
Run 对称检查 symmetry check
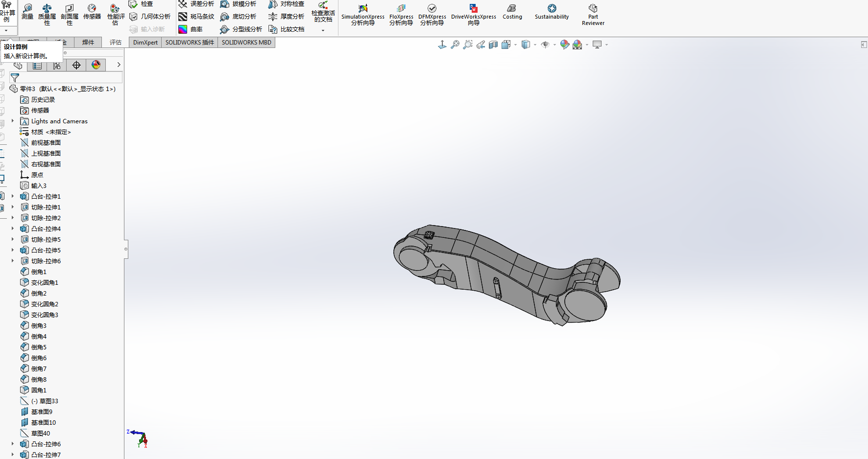(286, 4)
